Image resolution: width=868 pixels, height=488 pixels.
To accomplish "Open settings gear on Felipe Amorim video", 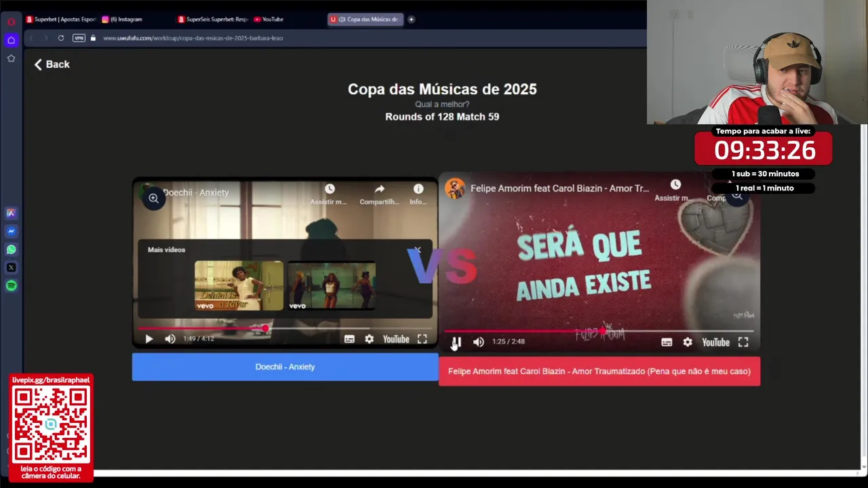I will pyautogui.click(x=688, y=342).
